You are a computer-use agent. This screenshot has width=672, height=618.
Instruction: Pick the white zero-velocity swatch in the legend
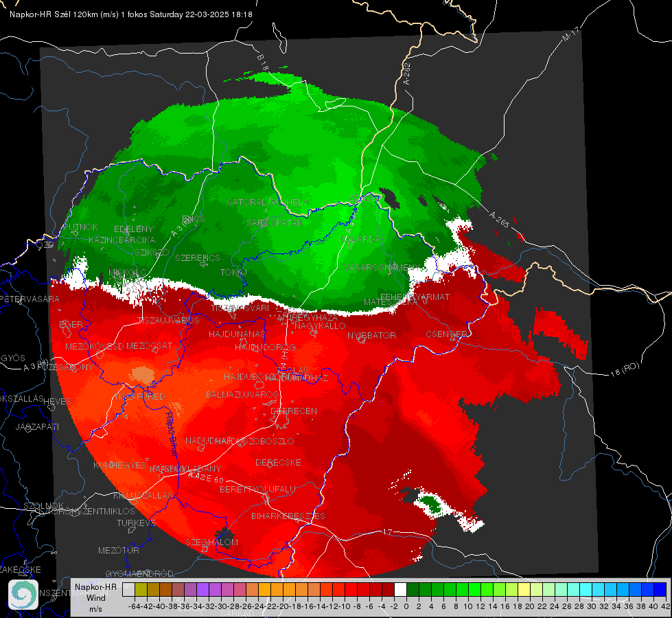tap(400, 589)
